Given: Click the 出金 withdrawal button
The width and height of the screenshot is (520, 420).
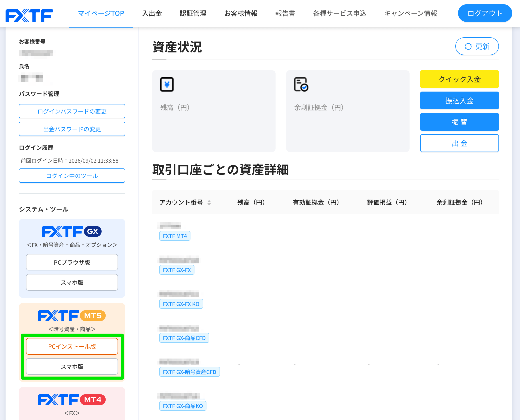Looking at the screenshot, I should [459, 143].
